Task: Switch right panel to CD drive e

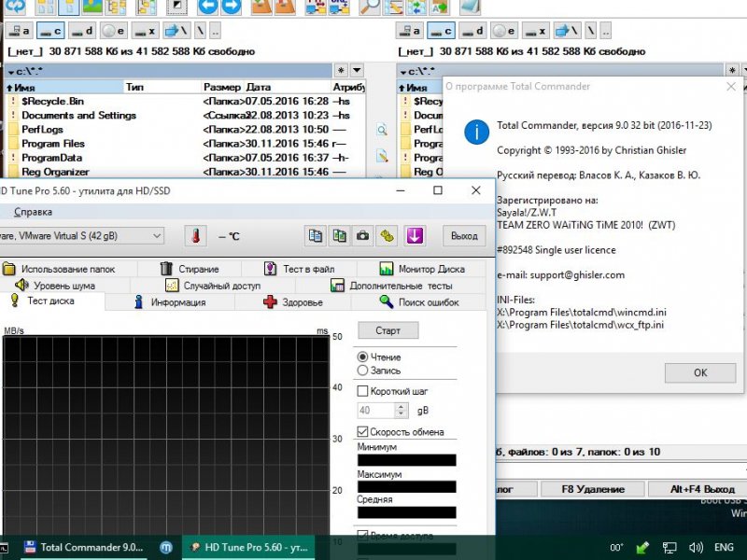Action: (504, 31)
